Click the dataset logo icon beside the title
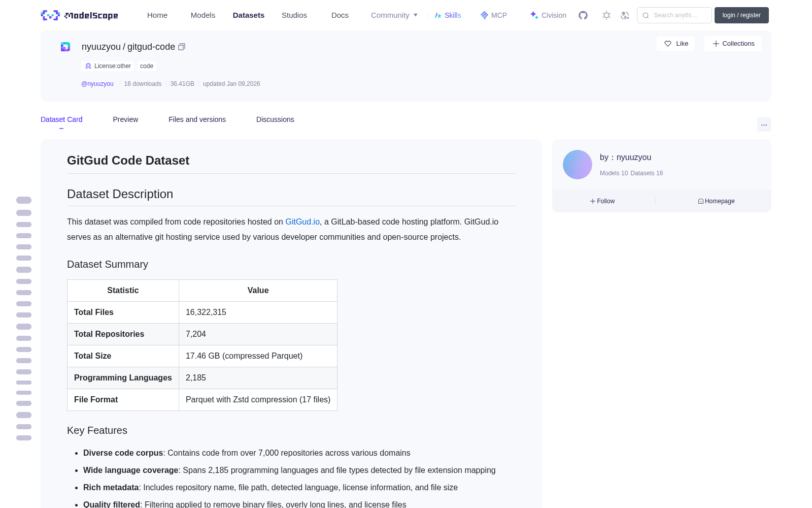This screenshot has height=508, width=812. [x=65, y=47]
